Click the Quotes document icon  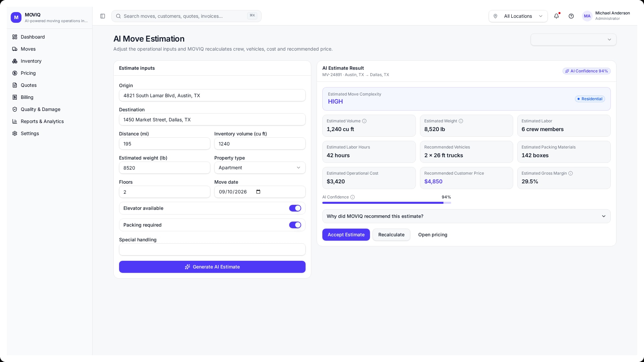click(15, 85)
